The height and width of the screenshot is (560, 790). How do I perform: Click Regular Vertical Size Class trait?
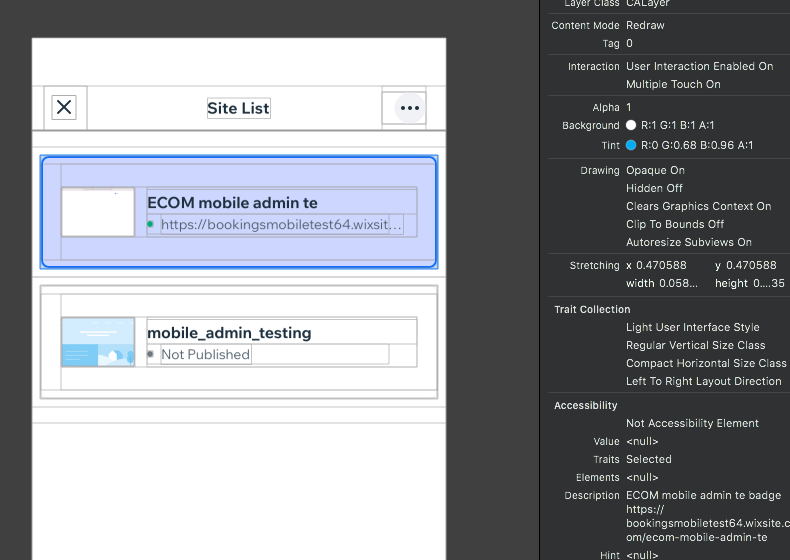696,345
